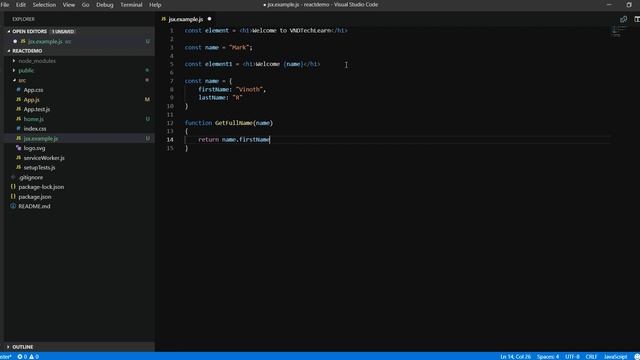Screen dimensions: 640x360
Task: Open the Terminal menu
Action: pyautogui.click(x=131, y=5)
